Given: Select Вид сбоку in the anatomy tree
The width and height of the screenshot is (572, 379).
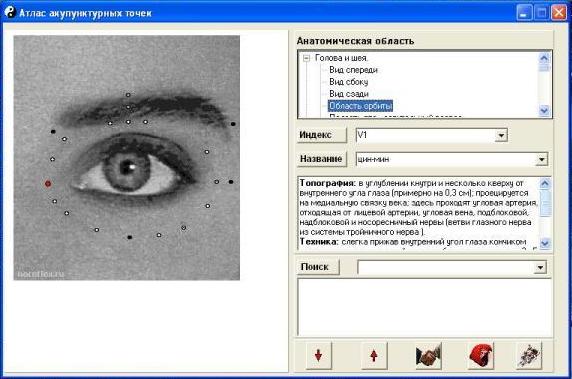Looking at the screenshot, I should click(x=348, y=82).
